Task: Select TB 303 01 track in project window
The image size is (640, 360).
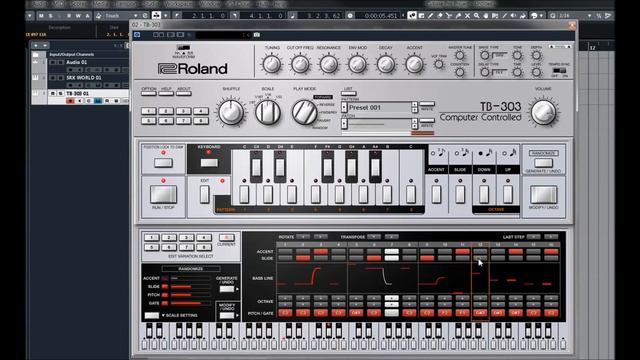Action: [78, 93]
